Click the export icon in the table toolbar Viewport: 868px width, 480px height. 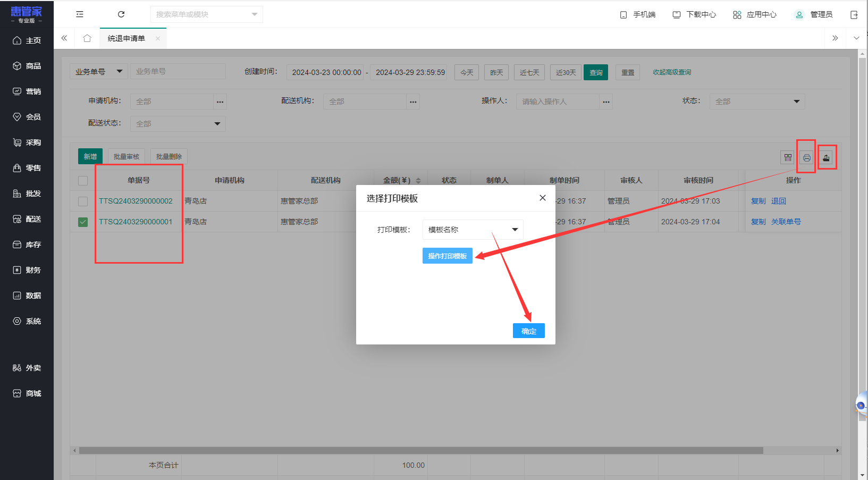tap(826, 157)
